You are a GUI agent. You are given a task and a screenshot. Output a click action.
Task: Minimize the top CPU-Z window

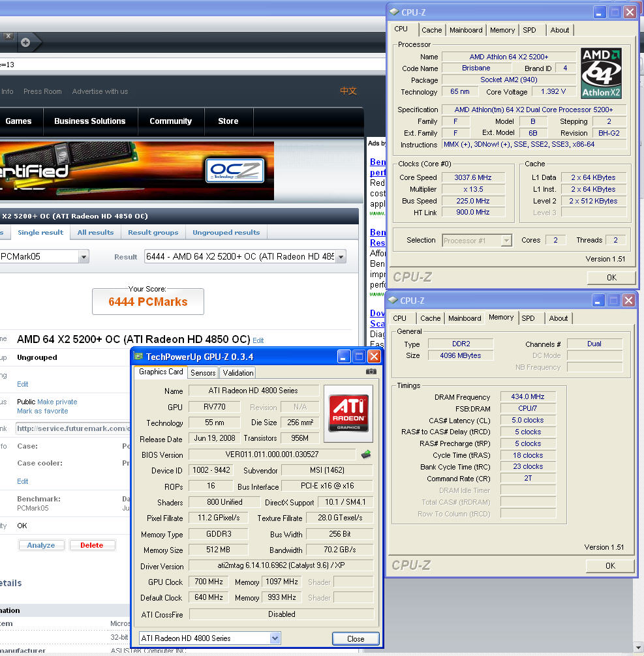click(600, 12)
